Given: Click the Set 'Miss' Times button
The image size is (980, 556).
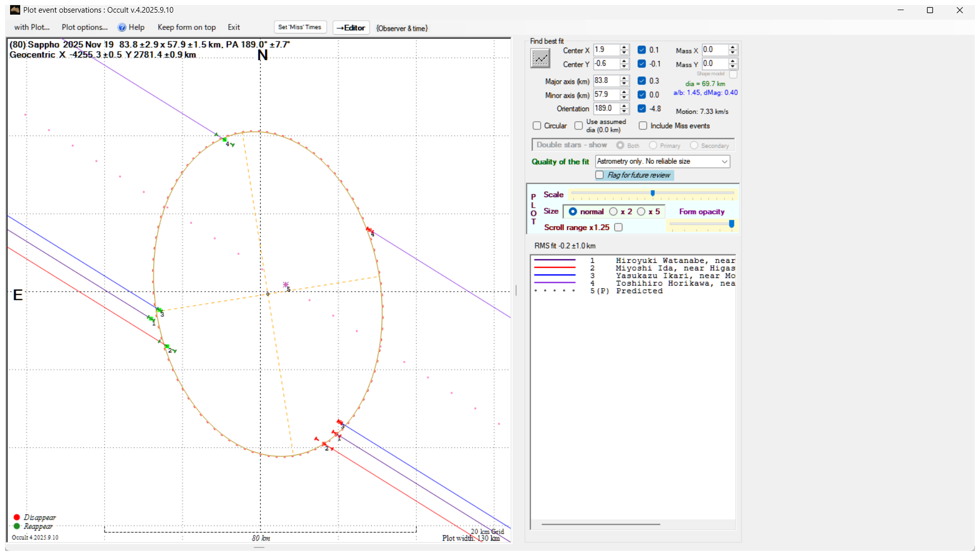Looking at the screenshot, I should pos(300,27).
